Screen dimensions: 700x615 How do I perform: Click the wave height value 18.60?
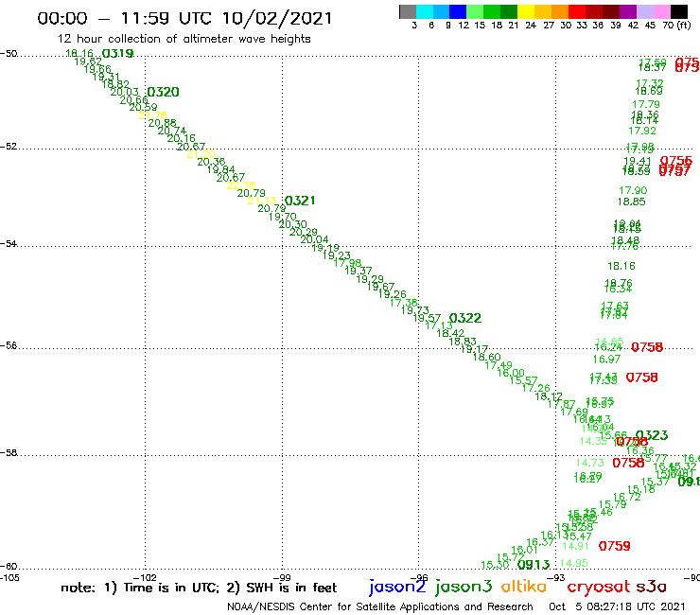pos(486,357)
